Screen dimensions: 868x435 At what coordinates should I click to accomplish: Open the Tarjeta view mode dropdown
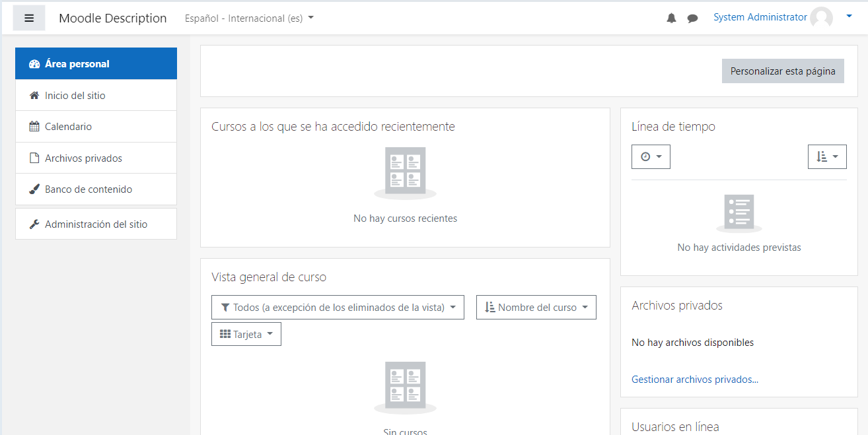[x=246, y=334]
